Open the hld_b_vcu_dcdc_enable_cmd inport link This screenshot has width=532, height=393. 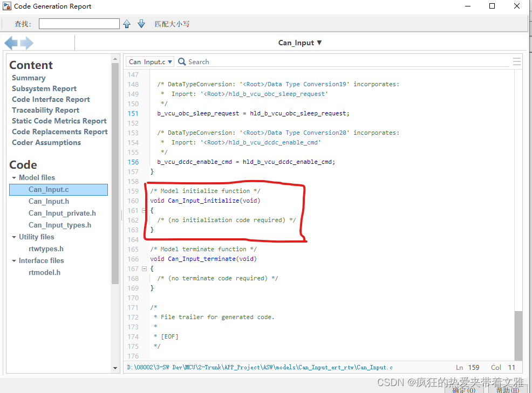pos(260,142)
